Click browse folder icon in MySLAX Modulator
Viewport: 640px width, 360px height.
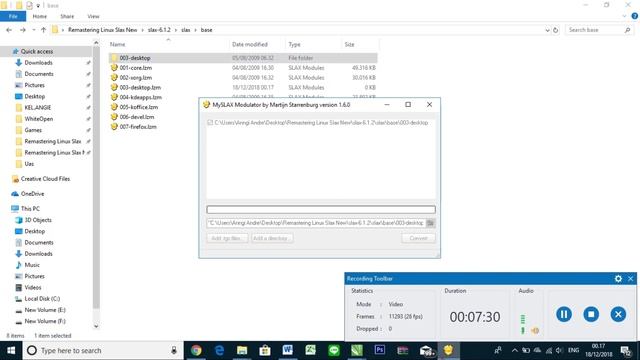pos(430,223)
